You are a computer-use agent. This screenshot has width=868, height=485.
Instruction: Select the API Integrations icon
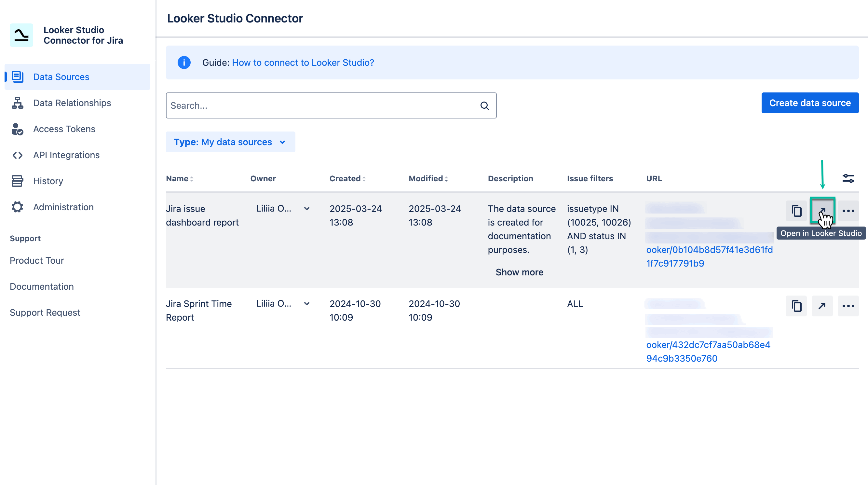click(x=18, y=155)
